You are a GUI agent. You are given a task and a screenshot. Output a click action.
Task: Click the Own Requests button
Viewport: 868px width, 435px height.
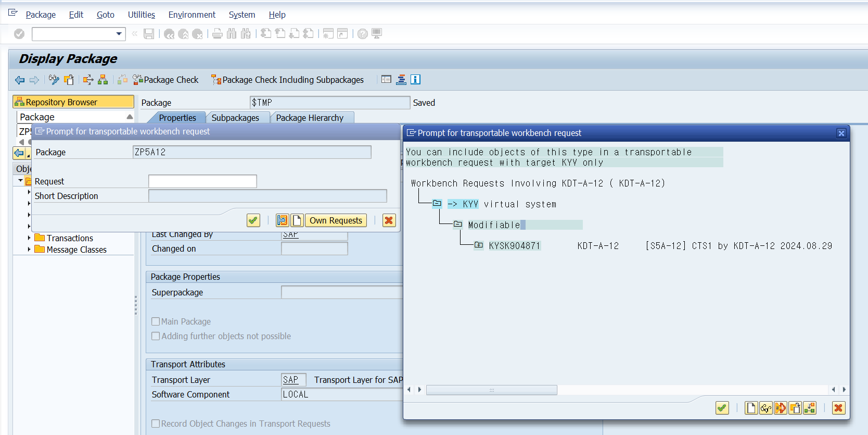point(336,220)
